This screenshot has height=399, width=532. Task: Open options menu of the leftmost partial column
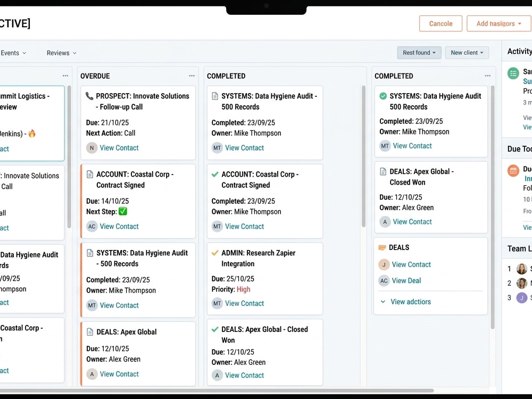coord(65,76)
